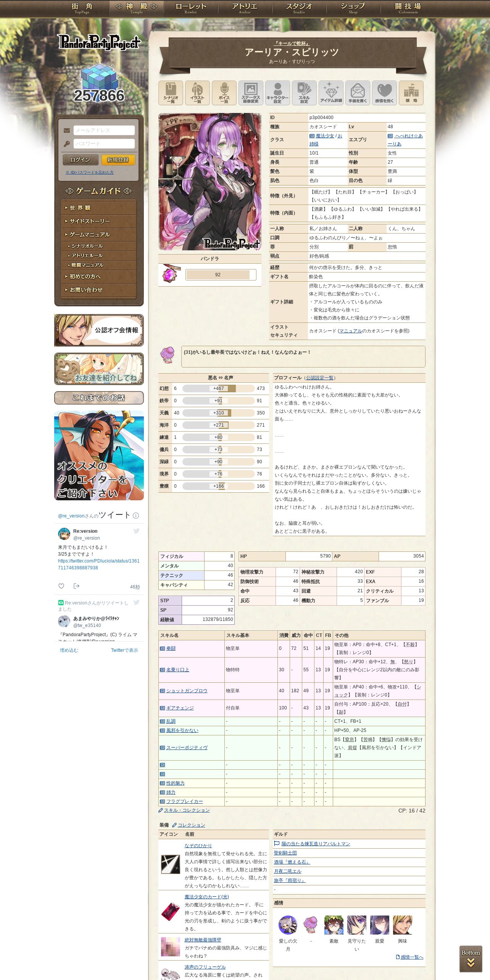Open the シナリオルール sub-item
Screen dimensions: 490x980
pos(99,246)
